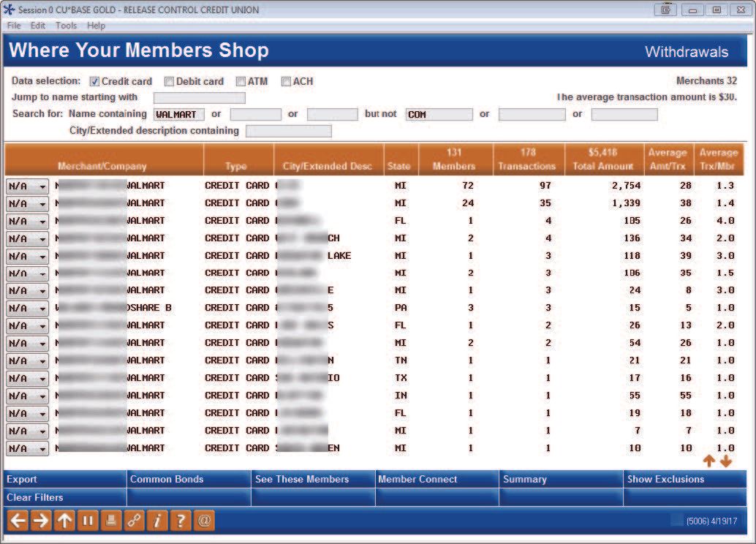Click City/Extended description containing field

tap(288, 131)
